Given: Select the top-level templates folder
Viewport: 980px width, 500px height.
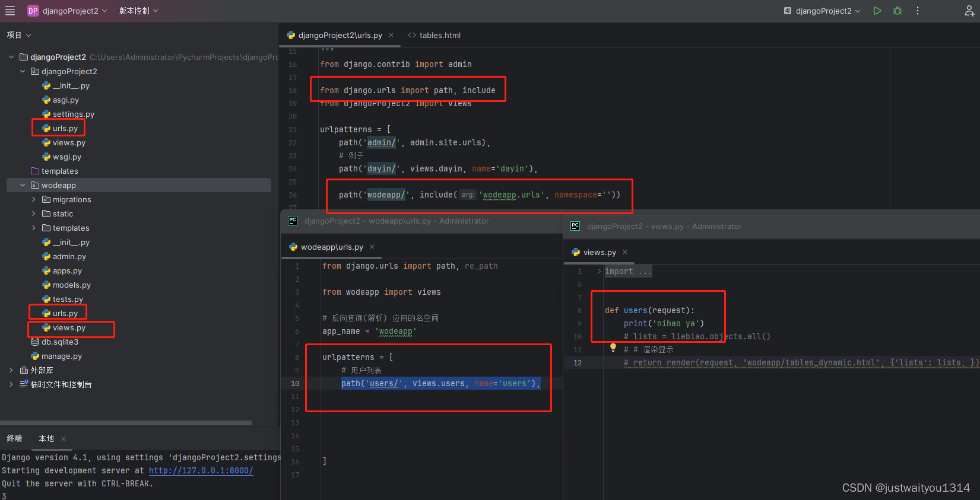Looking at the screenshot, I should coord(55,171).
